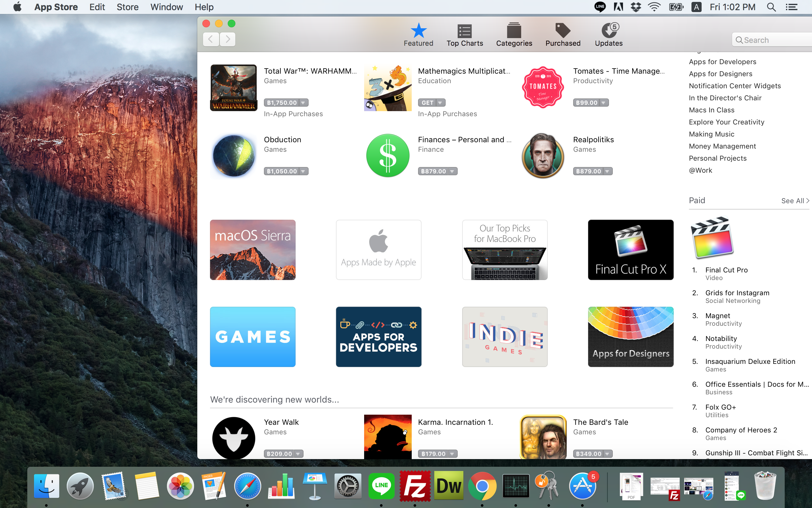The height and width of the screenshot is (508, 812).
Task: Open the Dropbox menu bar icon
Action: pyautogui.click(x=636, y=7)
